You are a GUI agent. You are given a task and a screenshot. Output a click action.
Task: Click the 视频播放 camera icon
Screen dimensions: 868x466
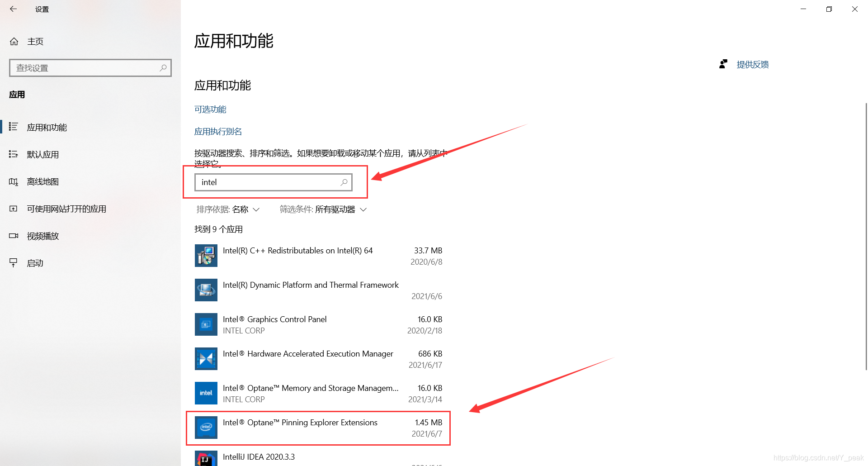[14, 236]
